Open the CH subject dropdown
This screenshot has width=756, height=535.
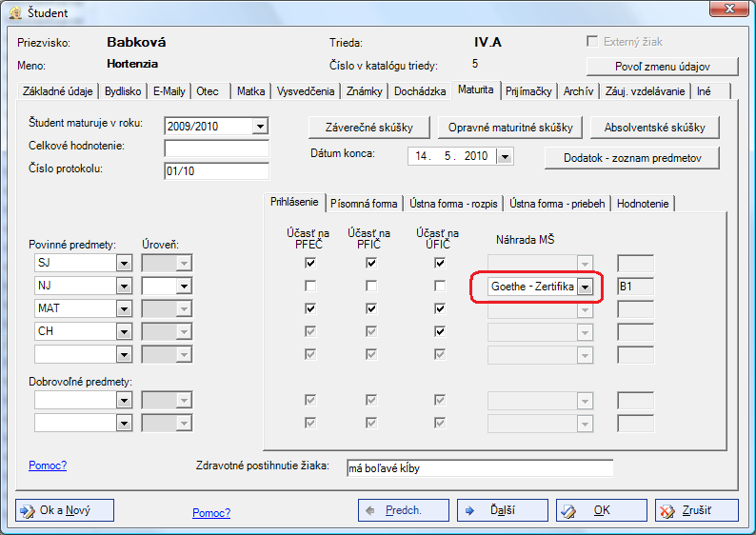tap(124, 331)
